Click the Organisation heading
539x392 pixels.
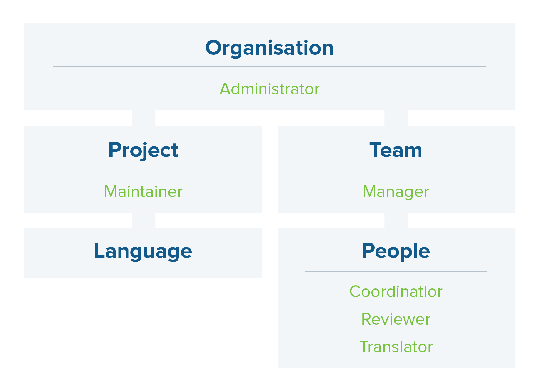pos(269,48)
